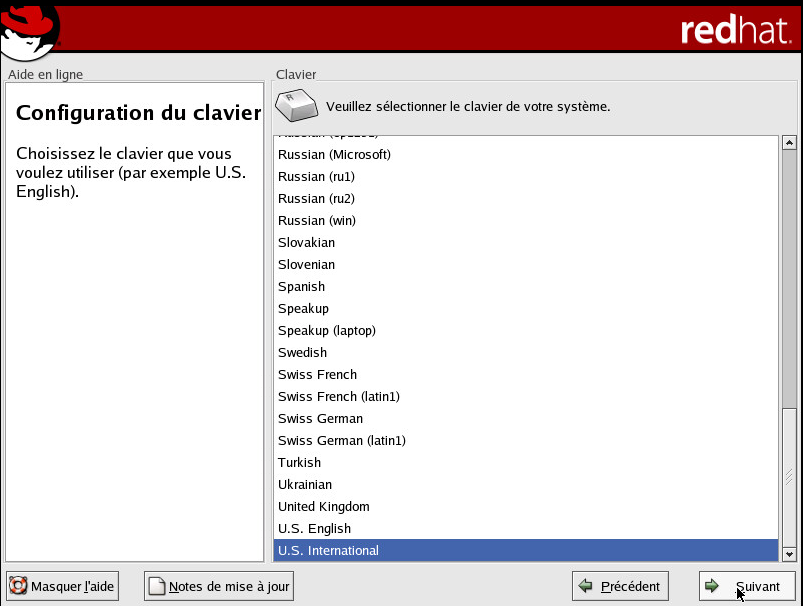Select Swiss German (latin1) keyboard
Viewport: 803px width, 606px height.
(x=526, y=441)
